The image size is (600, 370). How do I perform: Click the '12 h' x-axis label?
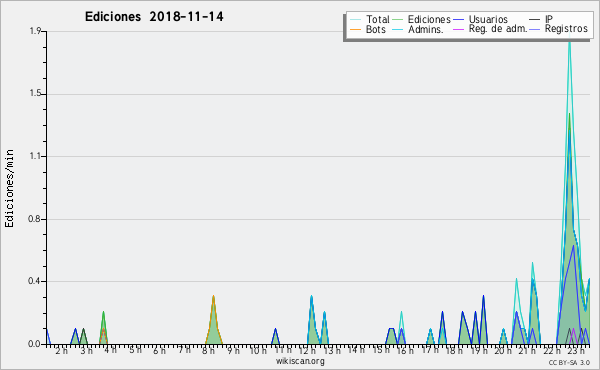tap(307, 350)
